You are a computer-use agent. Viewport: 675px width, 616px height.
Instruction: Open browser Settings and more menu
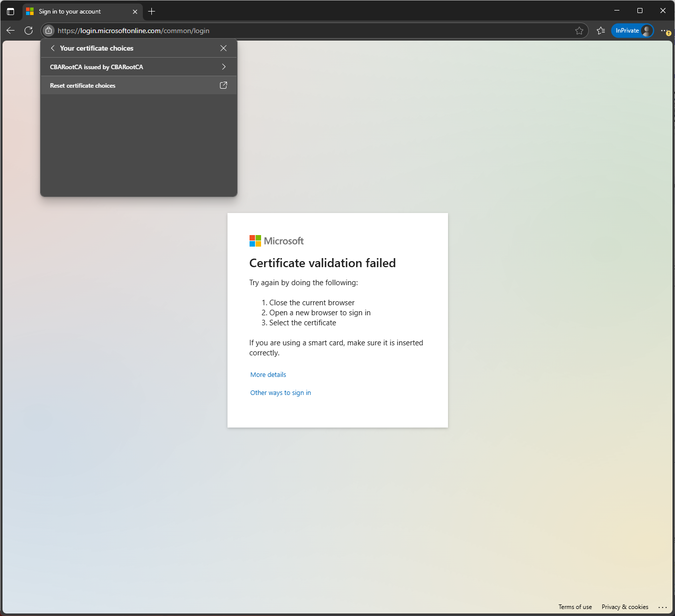(664, 31)
